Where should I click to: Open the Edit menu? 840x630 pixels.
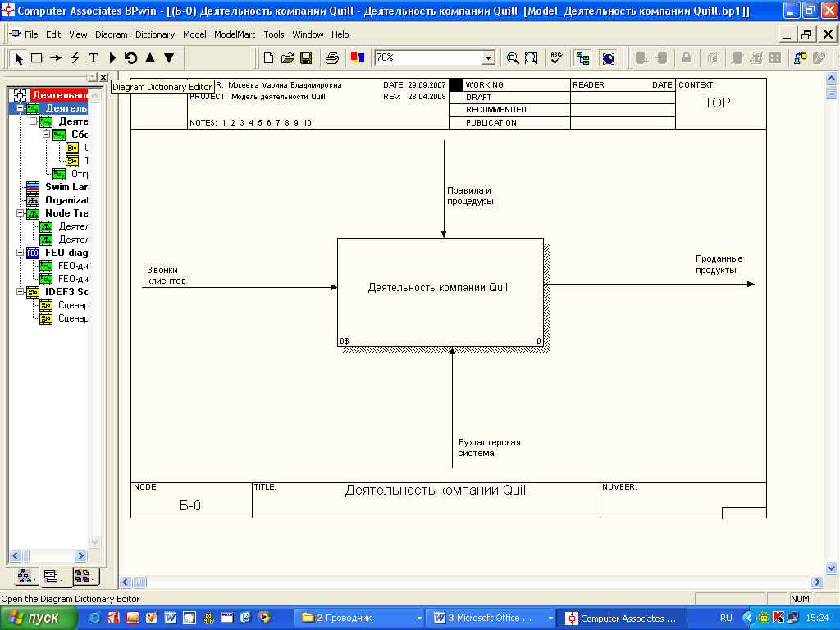pos(53,34)
